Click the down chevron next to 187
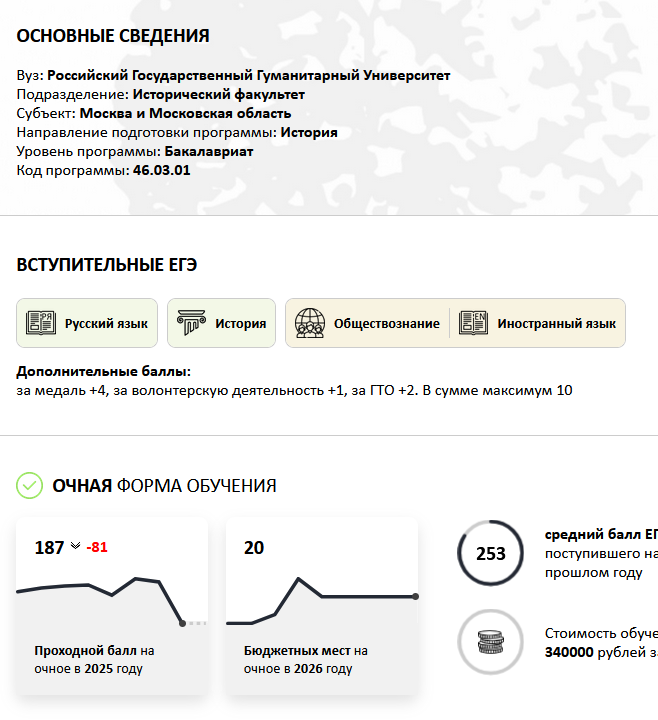Viewport: 658px width, 720px height. point(75,546)
